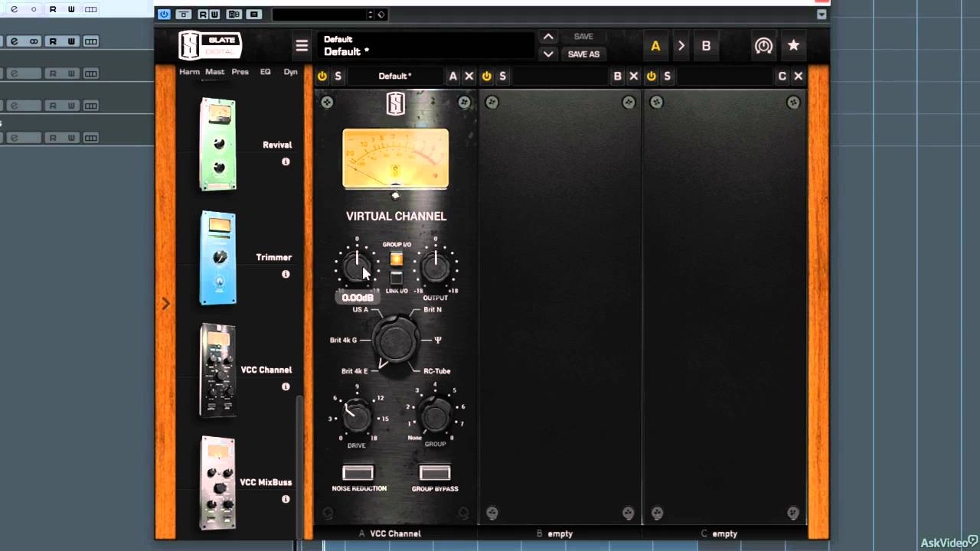980x551 pixels.
Task: Open the Dyn module category
Action: pyautogui.click(x=291, y=72)
